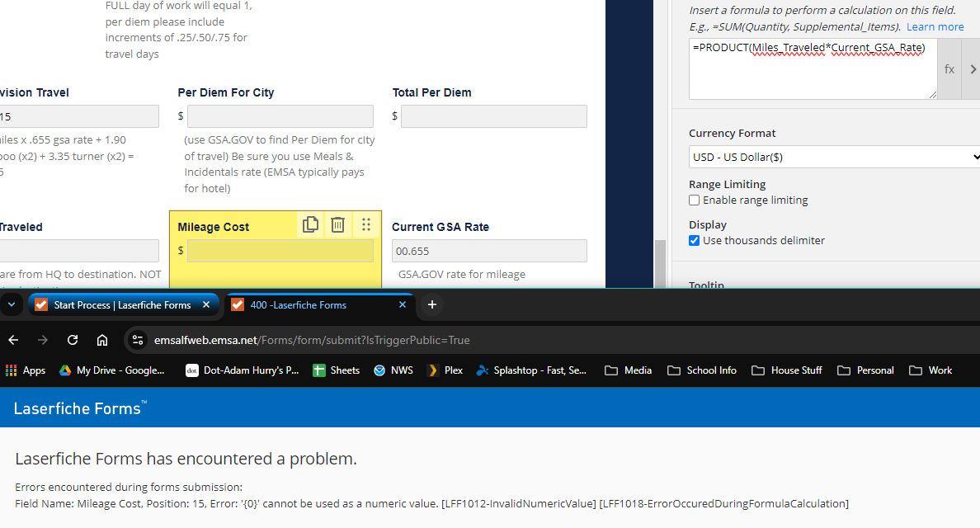Select the Total Per Diem field
This screenshot has height=528, width=980.
[494, 116]
